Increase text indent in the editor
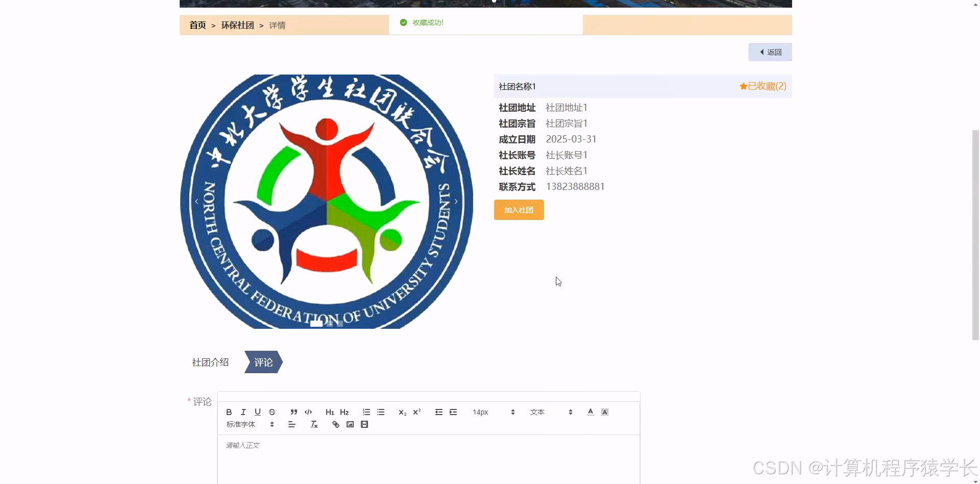The width and height of the screenshot is (980, 484). (x=453, y=412)
